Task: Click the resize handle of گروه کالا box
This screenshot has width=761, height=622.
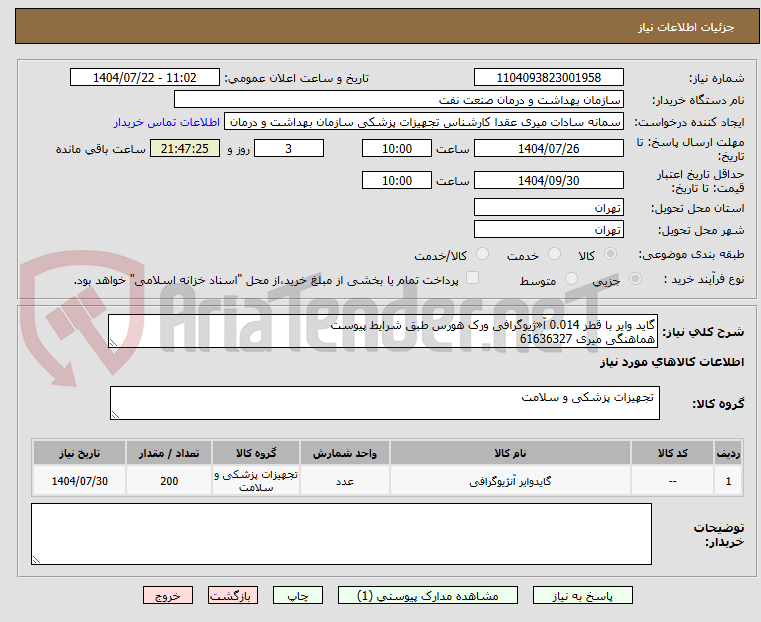Action: click(x=115, y=414)
